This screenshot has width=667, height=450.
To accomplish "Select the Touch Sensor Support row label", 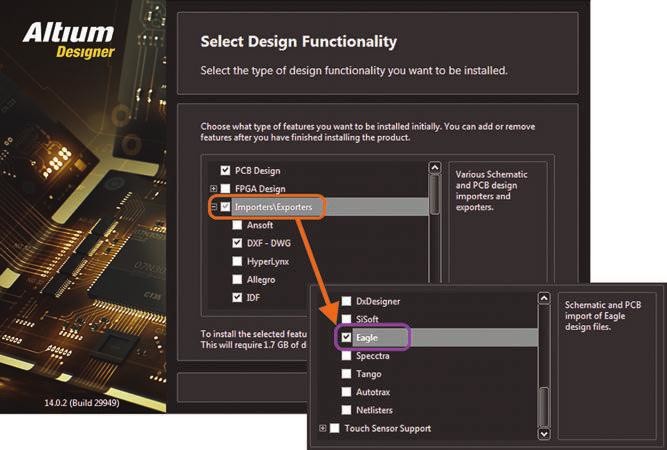I will point(388,428).
